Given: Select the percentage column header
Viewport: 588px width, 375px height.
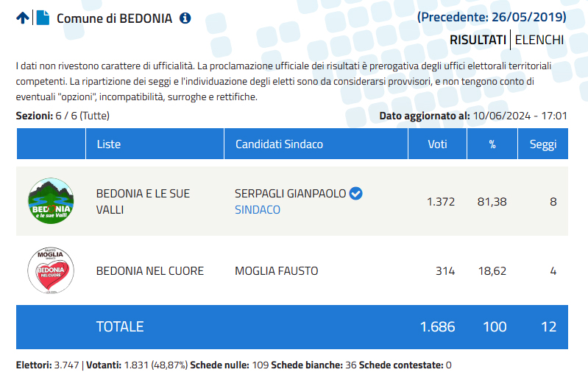Looking at the screenshot, I should tap(492, 144).
